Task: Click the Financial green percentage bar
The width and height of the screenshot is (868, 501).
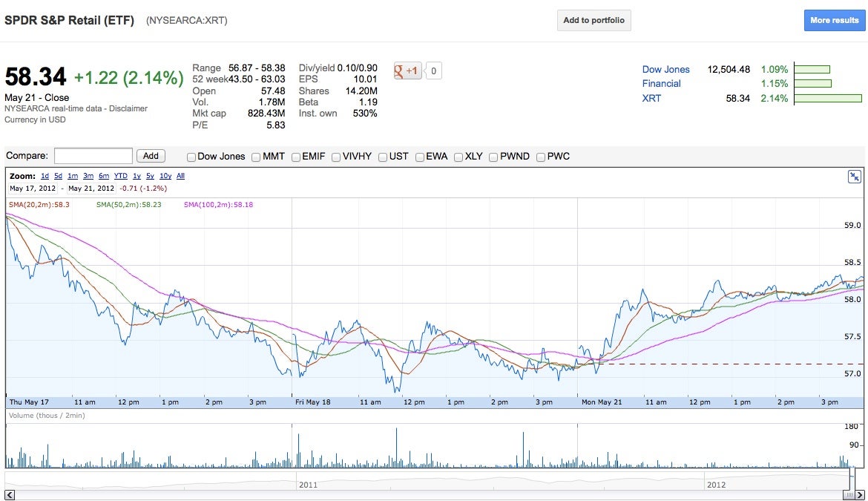Action: [812, 84]
